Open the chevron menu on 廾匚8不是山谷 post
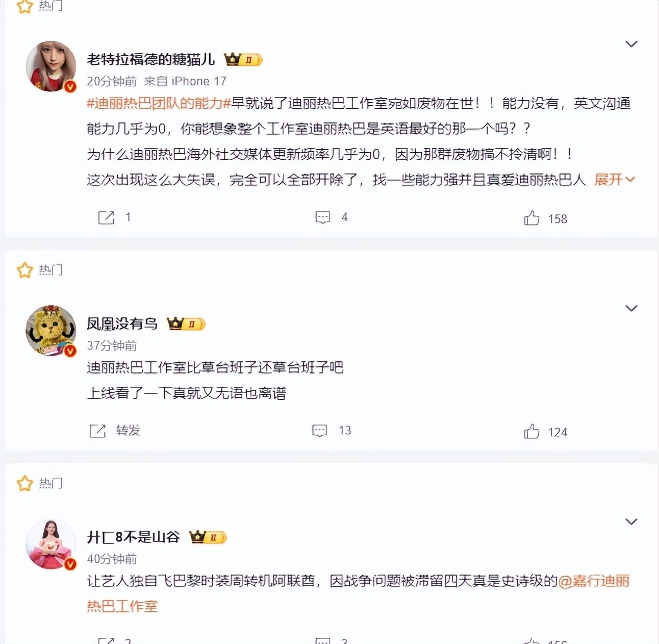Viewport: 659px width, 644px height. click(631, 522)
